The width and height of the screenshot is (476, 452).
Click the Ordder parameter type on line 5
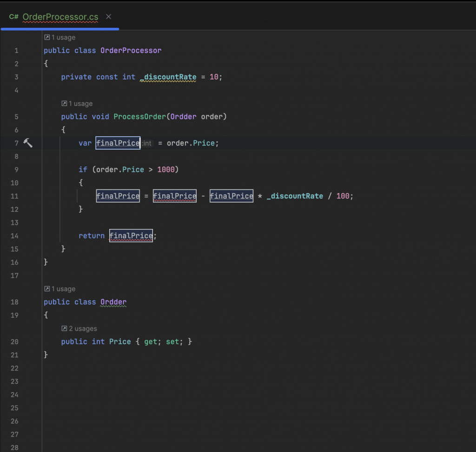coord(183,117)
